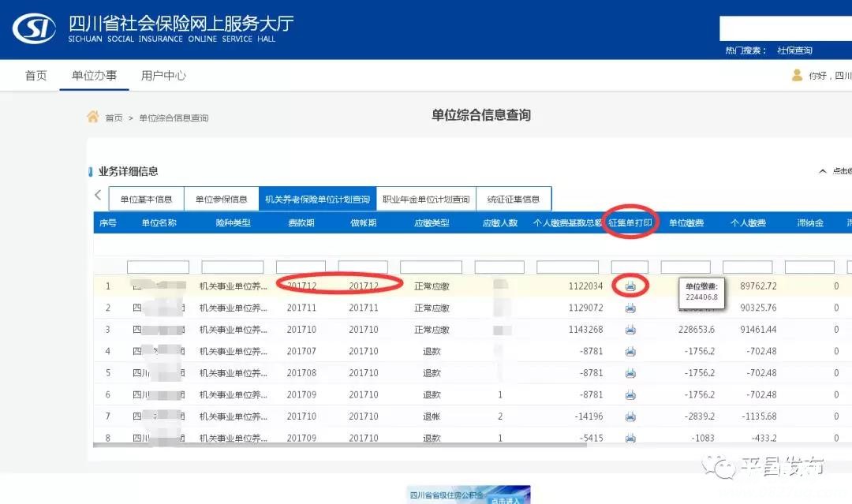This screenshot has width=852, height=504.
Task: Click the 征集单打印 column header
Action: point(630,222)
